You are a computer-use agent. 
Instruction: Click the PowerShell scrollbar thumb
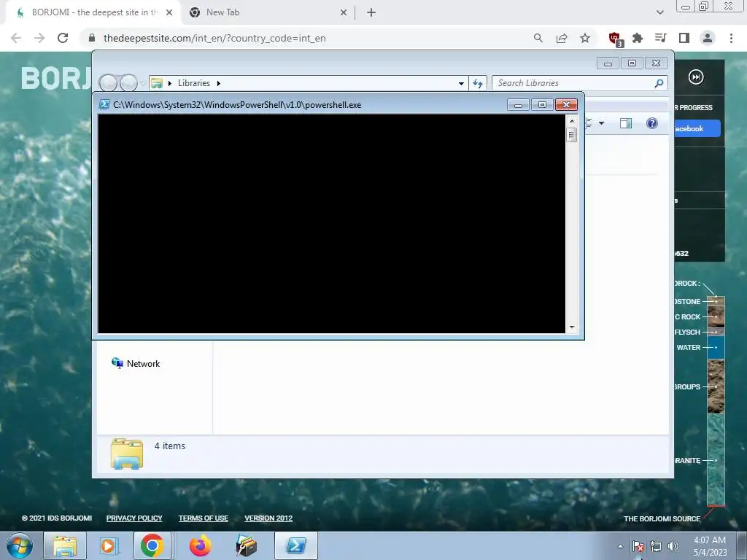click(x=572, y=135)
